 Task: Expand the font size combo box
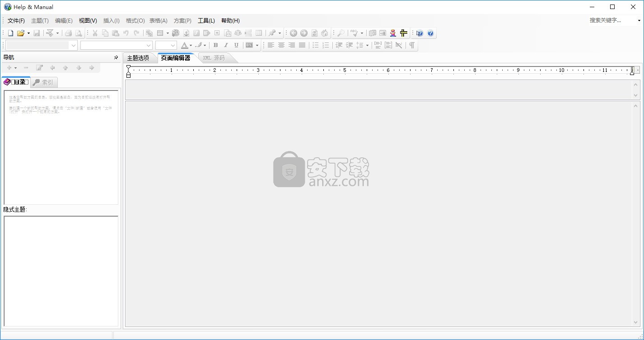[173, 45]
